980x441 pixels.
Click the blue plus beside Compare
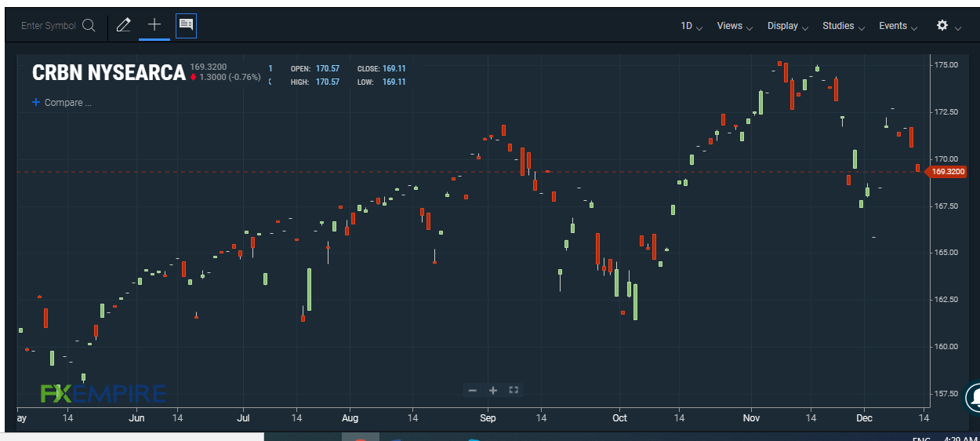[x=36, y=102]
